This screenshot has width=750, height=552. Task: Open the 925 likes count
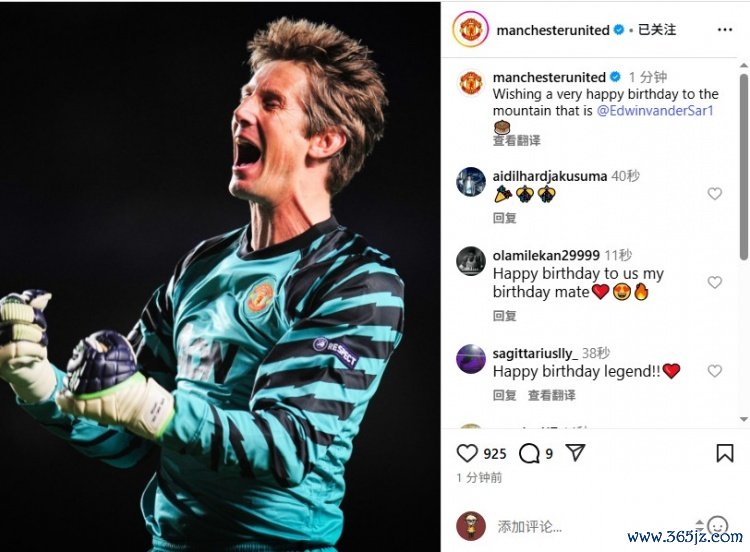[x=495, y=453]
